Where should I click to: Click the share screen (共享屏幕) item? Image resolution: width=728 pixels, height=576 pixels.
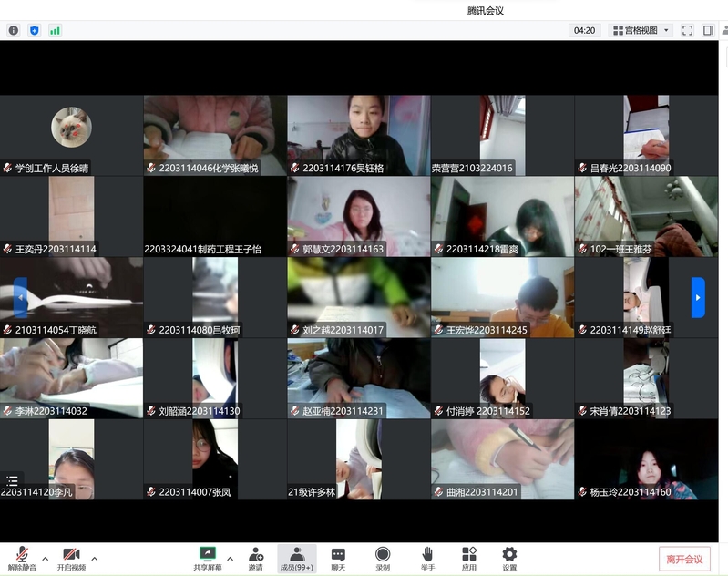pos(208,558)
